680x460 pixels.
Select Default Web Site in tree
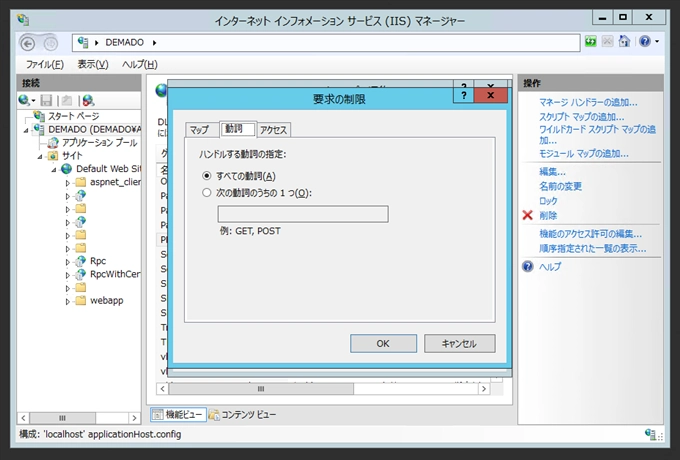click(108, 169)
